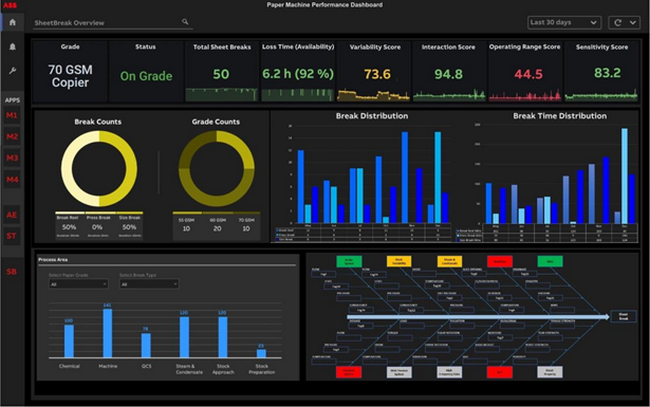Go to the Home icon in the sidebar

[x=12, y=22]
